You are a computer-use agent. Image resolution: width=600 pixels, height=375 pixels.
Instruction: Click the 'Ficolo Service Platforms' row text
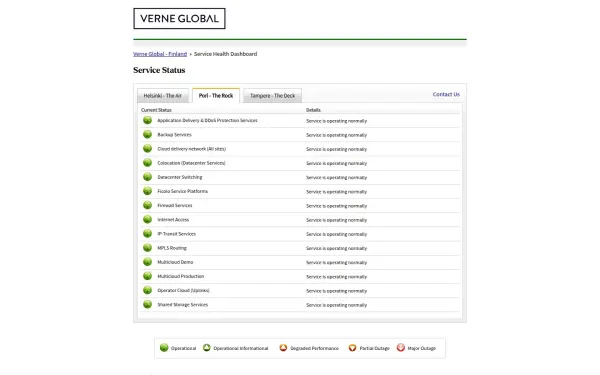183,191
